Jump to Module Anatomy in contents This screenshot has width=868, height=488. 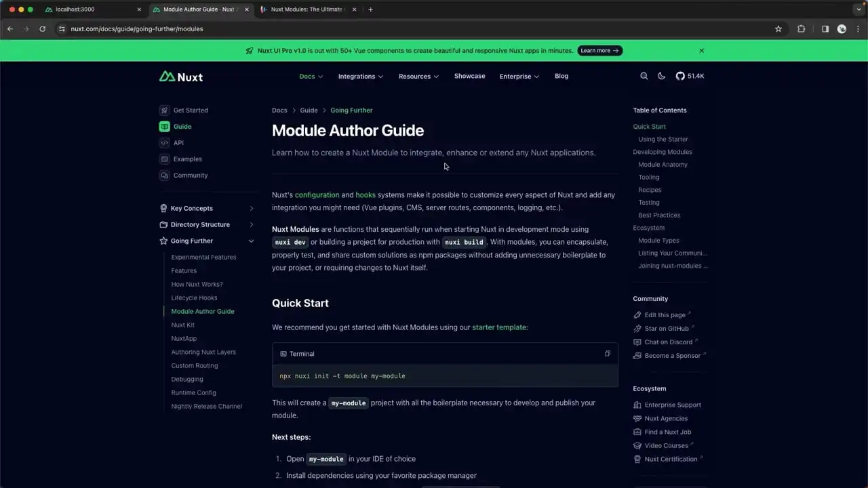pyautogui.click(x=663, y=165)
